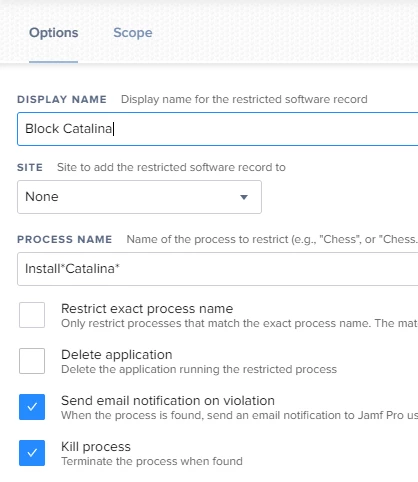This screenshot has height=482, width=418.
Task: Click the Delete the application running description
Action: coord(199,369)
